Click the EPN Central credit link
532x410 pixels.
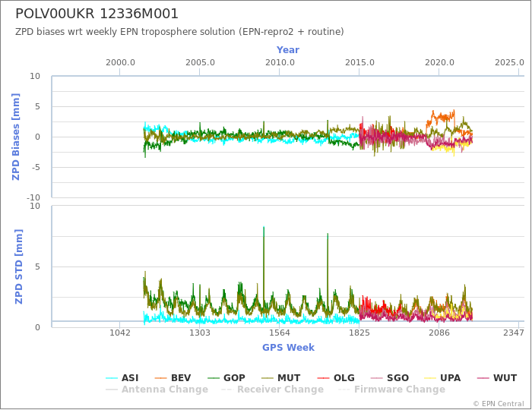pyautogui.click(x=499, y=404)
